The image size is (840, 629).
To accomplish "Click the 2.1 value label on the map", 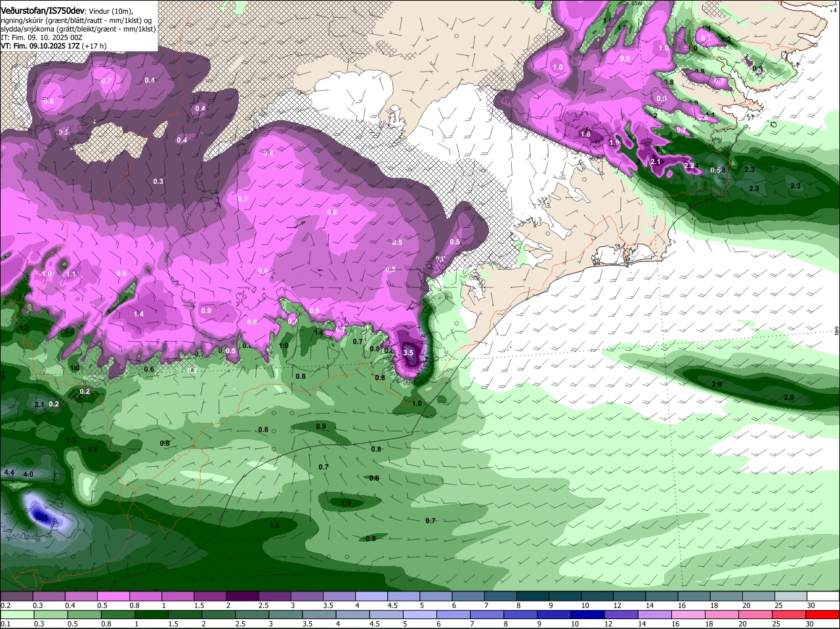I will 656,162.
